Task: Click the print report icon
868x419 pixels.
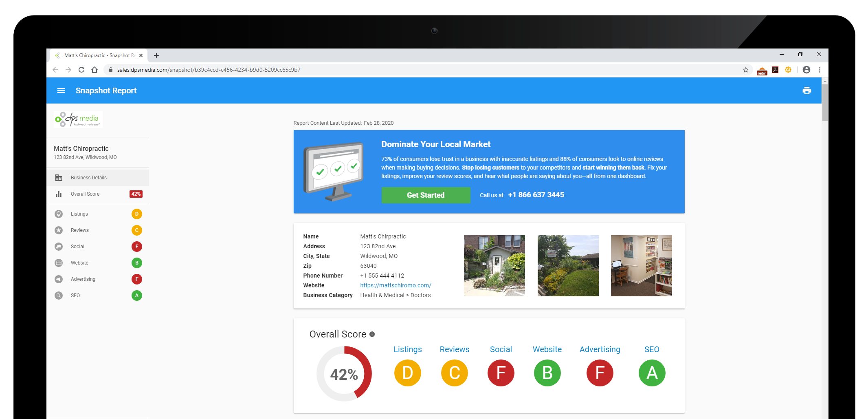Action: click(806, 90)
